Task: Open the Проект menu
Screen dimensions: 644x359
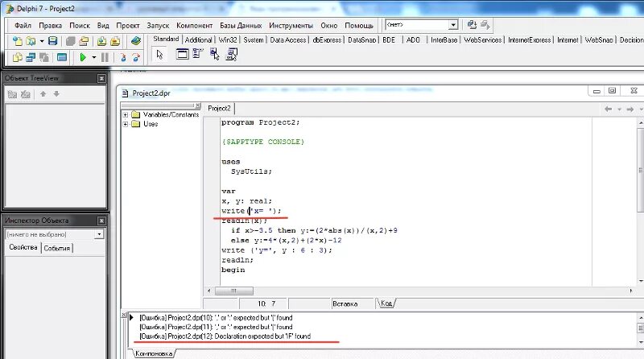Action: 128,26
